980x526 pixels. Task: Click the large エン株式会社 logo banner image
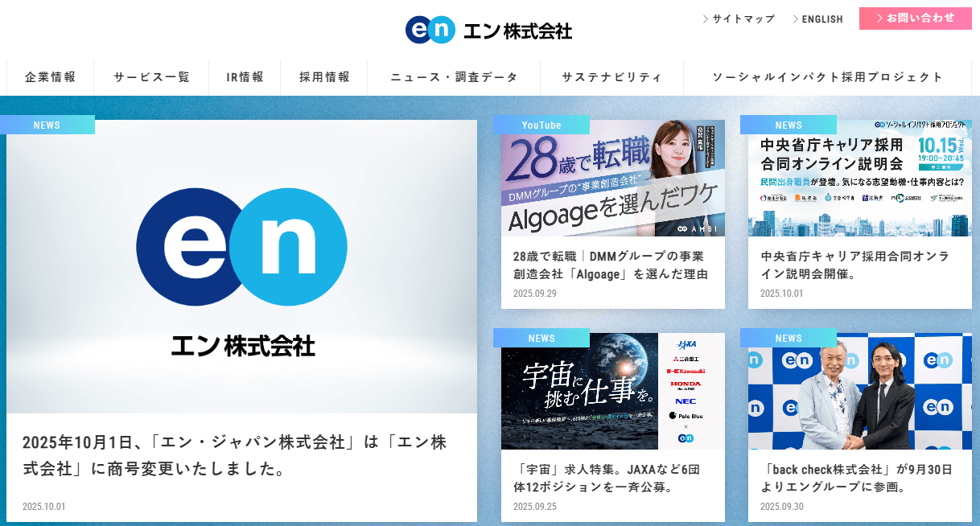[x=241, y=266]
